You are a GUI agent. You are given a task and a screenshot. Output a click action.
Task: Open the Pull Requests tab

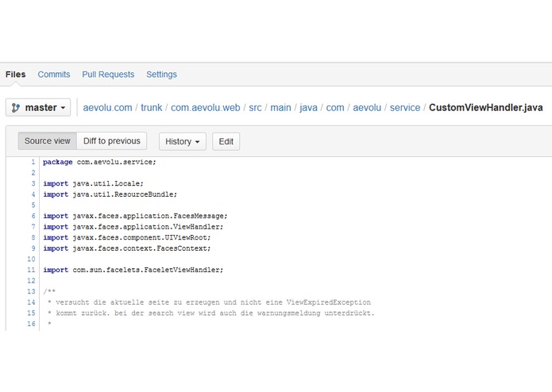coord(108,75)
